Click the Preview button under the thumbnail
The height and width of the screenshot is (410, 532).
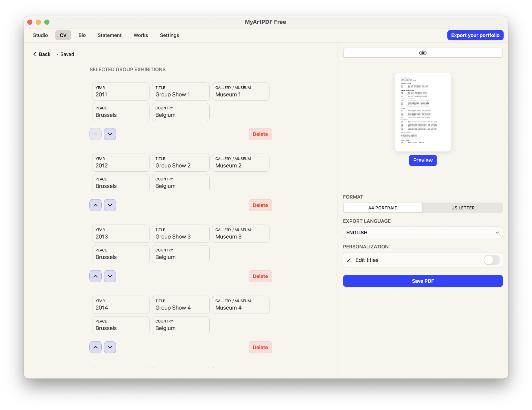[x=423, y=160]
